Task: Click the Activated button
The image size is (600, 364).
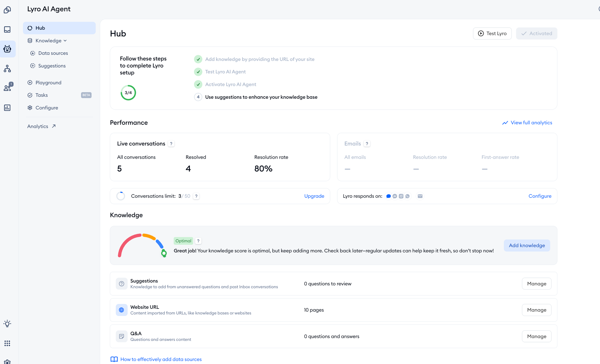Action: (536, 34)
